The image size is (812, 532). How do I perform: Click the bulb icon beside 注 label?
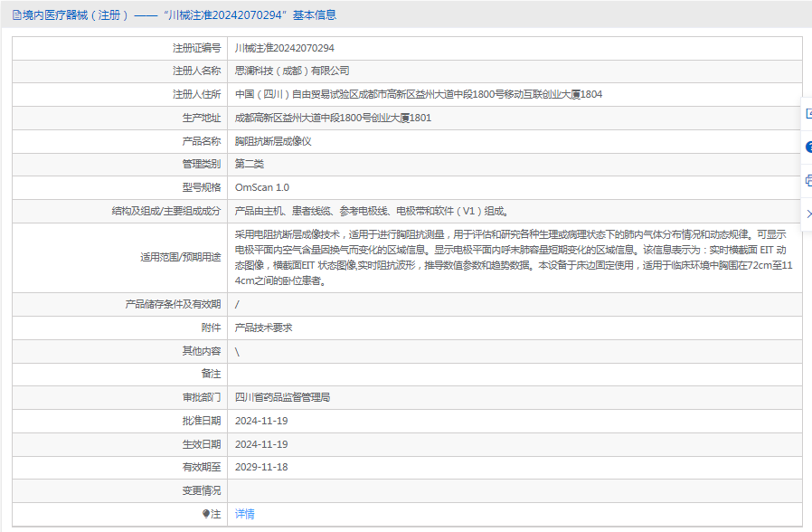[x=205, y=514]
